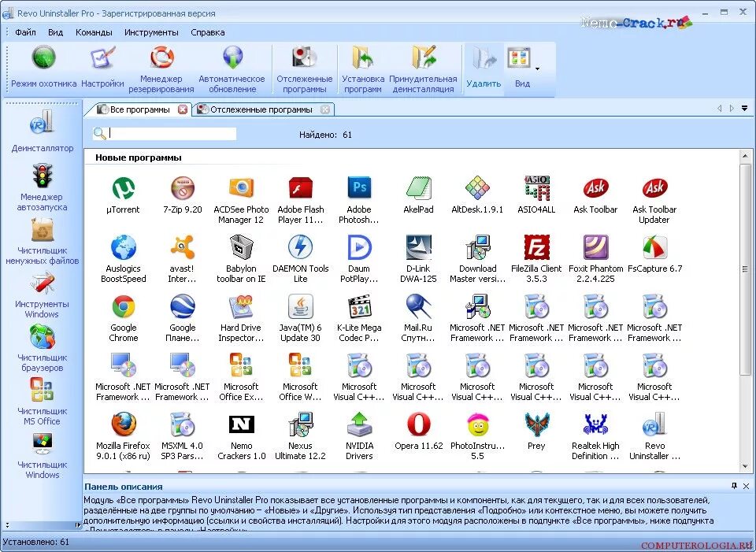
Task: Expand sidebar arrow at bottom right
Action: (x=77, y=525)
